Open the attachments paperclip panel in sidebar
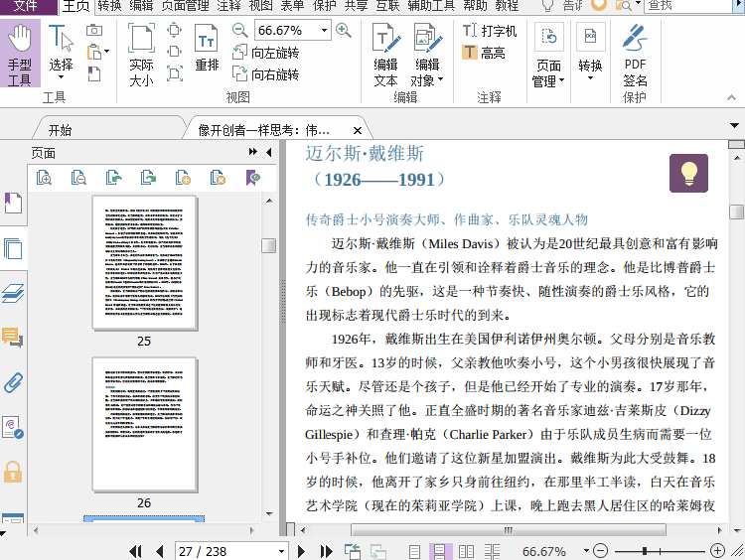Screen dimensions: 745x560 [13, 383]
